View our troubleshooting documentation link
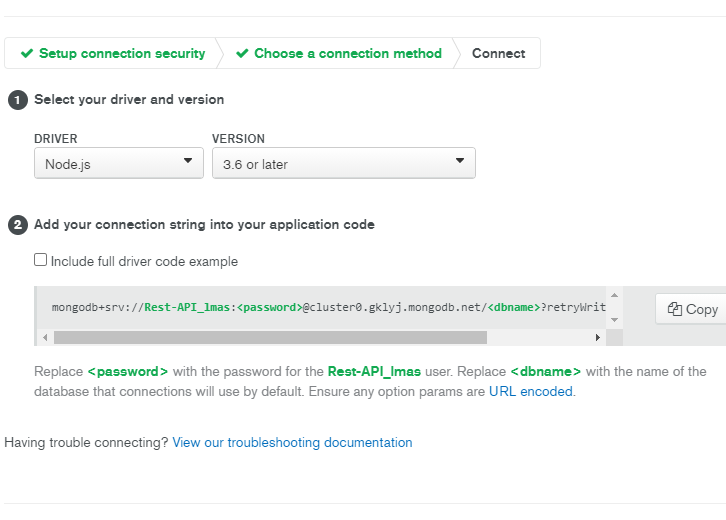The height and width of the screenshot is (520, 726). [292, 443]
